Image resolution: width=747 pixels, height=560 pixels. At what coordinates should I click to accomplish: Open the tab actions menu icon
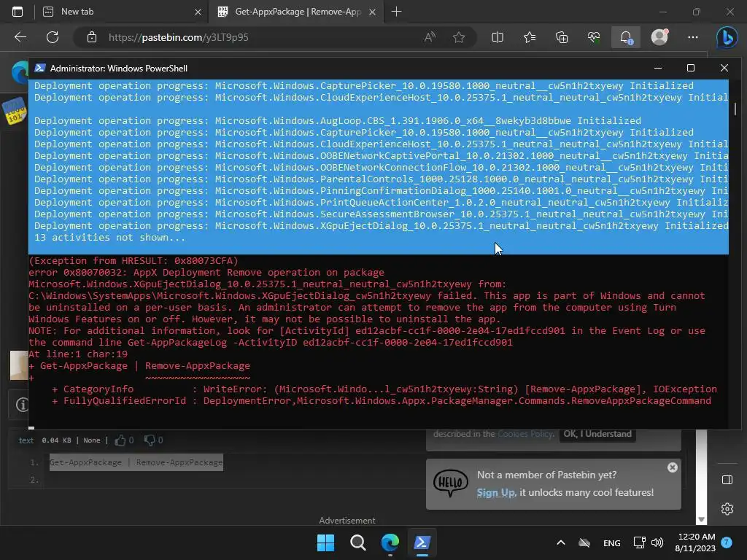[x=18, y=12]
